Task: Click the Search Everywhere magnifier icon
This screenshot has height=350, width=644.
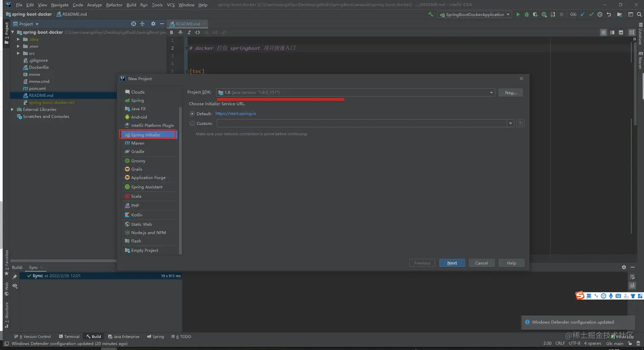Action: click(639, 14)
